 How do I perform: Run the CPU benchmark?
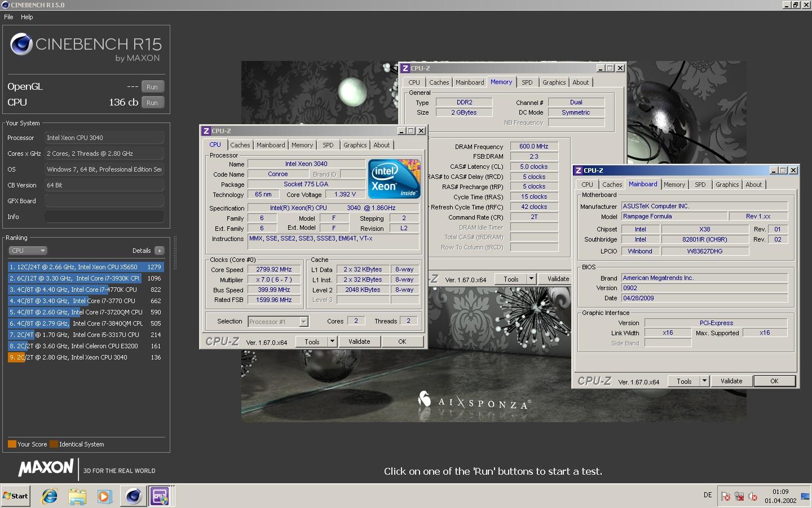[152, 103]
